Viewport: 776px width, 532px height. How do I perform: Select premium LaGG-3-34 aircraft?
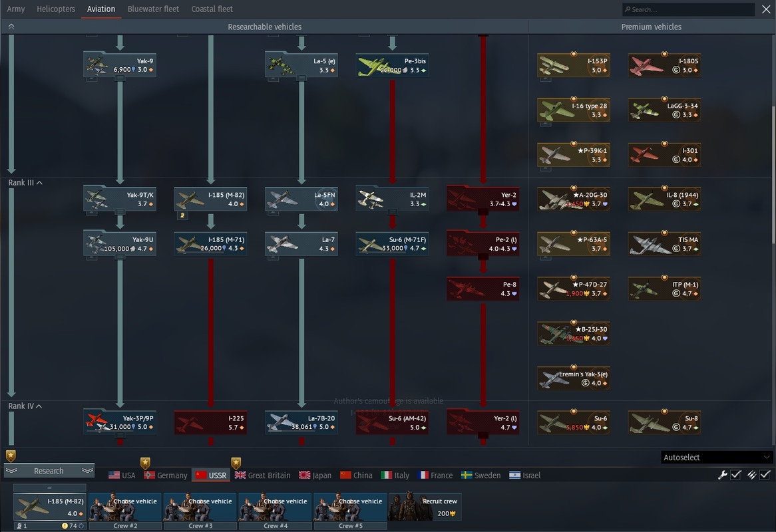[665, 110]
